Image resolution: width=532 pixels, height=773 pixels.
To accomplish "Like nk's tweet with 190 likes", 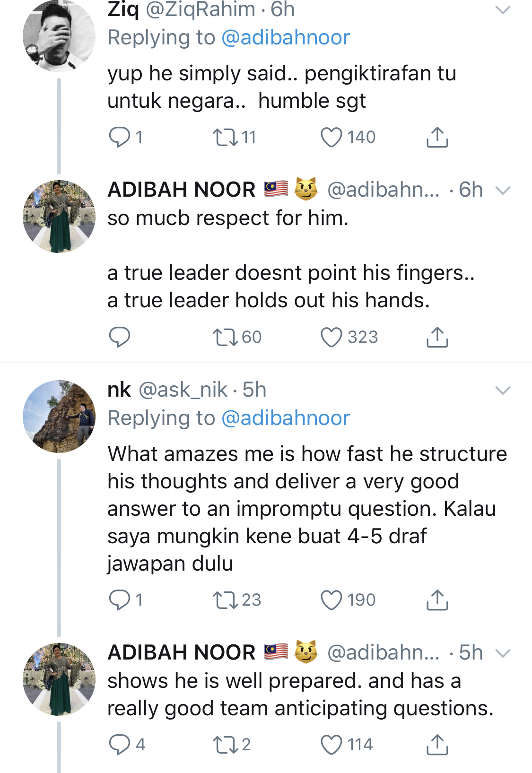I will pyautogui.click(x=331, y=600).
